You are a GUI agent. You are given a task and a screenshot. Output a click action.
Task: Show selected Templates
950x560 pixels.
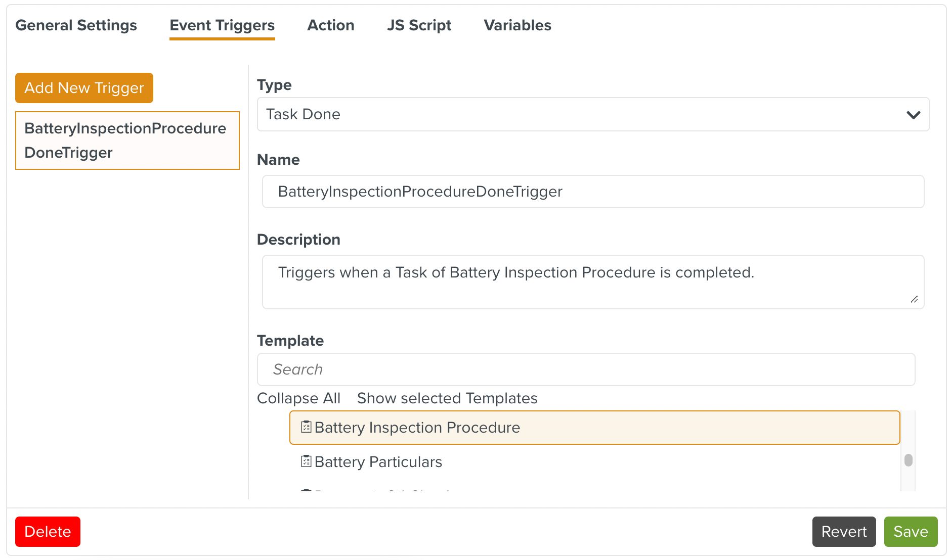(x=447, y=398)
